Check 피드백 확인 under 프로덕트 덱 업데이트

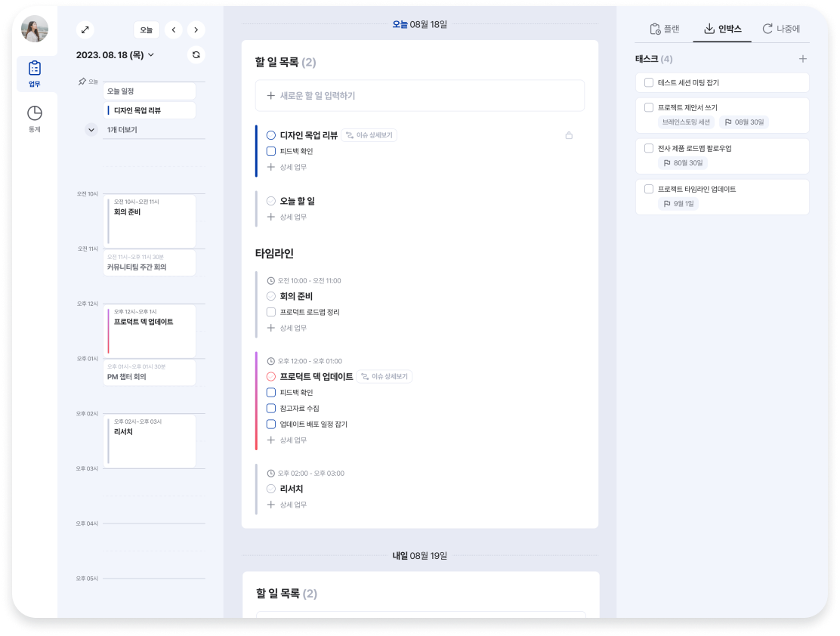coord(271,393)
